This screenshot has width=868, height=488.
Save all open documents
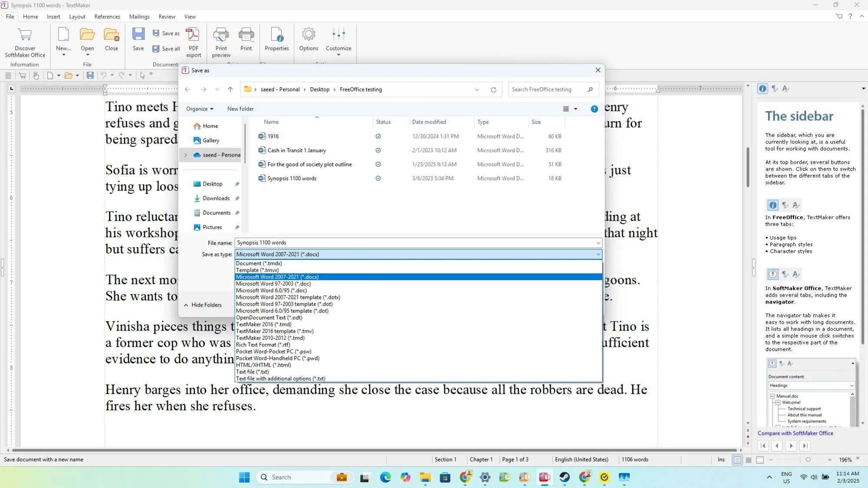click(166, 49)
